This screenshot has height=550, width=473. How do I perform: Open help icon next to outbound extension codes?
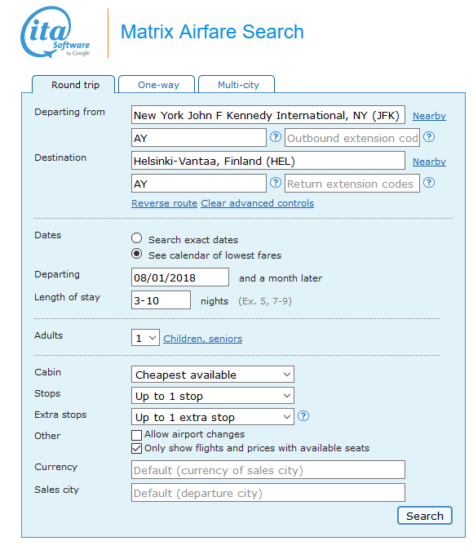[x=429, y=137]
